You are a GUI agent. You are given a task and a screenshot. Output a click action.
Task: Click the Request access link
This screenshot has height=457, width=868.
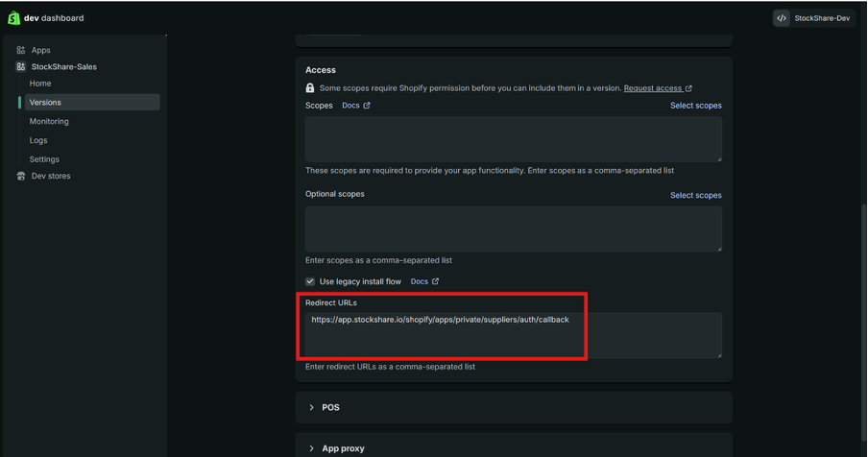[x=653, y=88]
